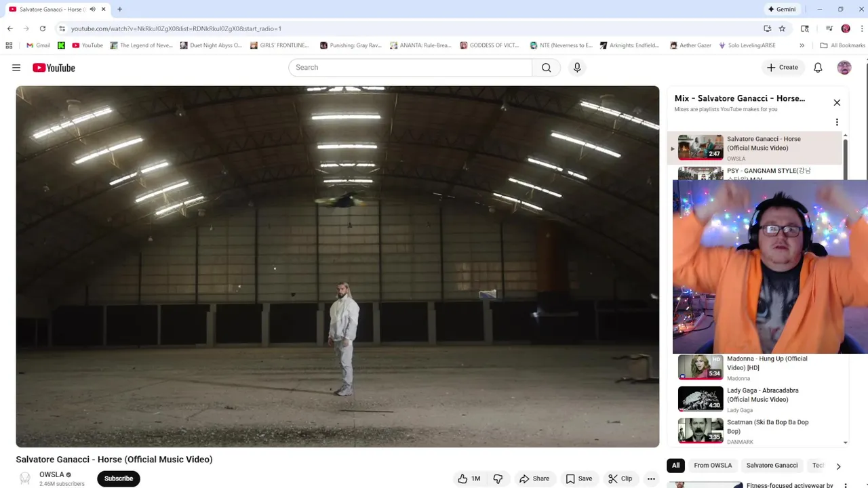This screenshot has width=868, height=488.
Task: Open Lady Gaga - Abracadabra thumbnail
Action: (701, 399)
